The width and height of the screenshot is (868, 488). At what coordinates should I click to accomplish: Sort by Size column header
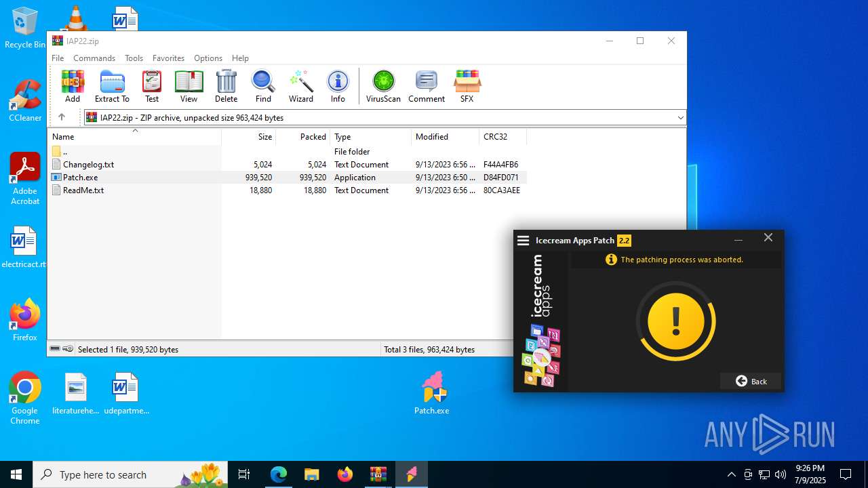tap(249, 137)
